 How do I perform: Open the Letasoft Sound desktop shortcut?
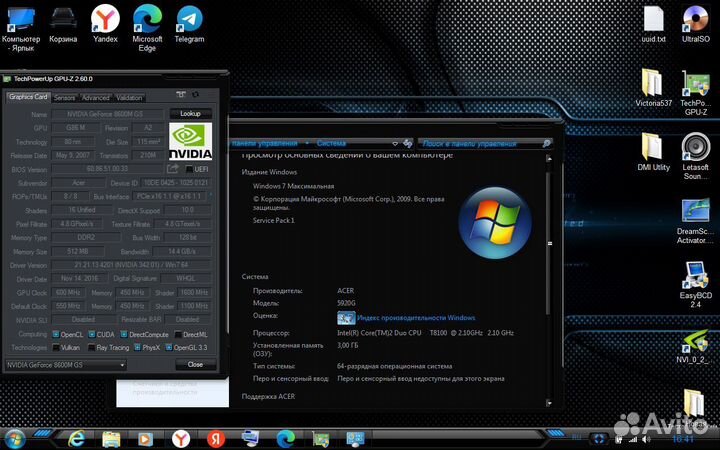click(x=695, y=156)
